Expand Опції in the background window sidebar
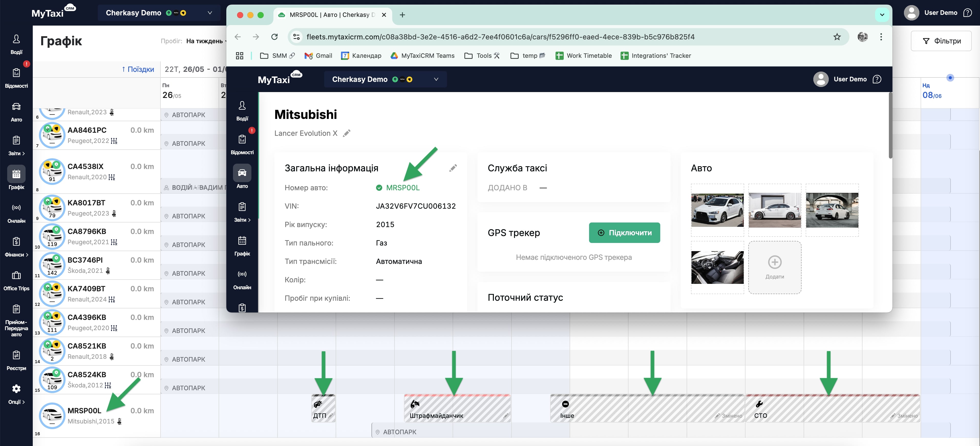The width and height of the screenshot is (980, 446). click(16, 394)
